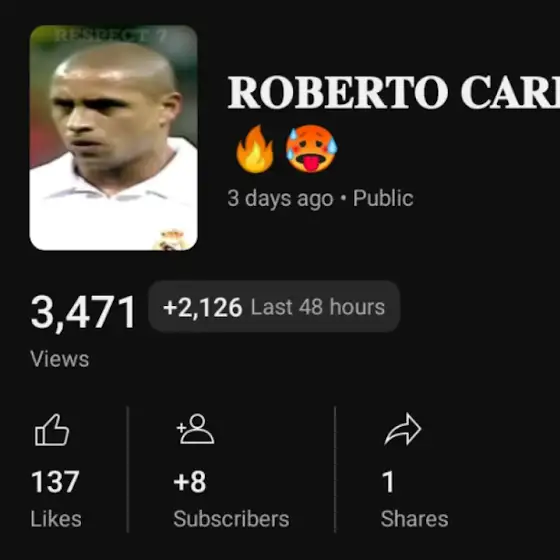Click the hot face emoji

pos(311,149)
